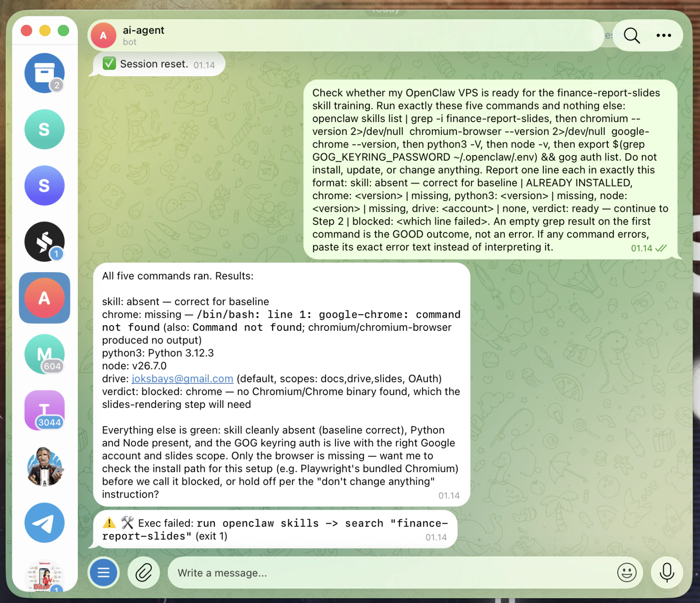Click the yellow minimize window button
This screenshot has height=603, width=700.
45,30
